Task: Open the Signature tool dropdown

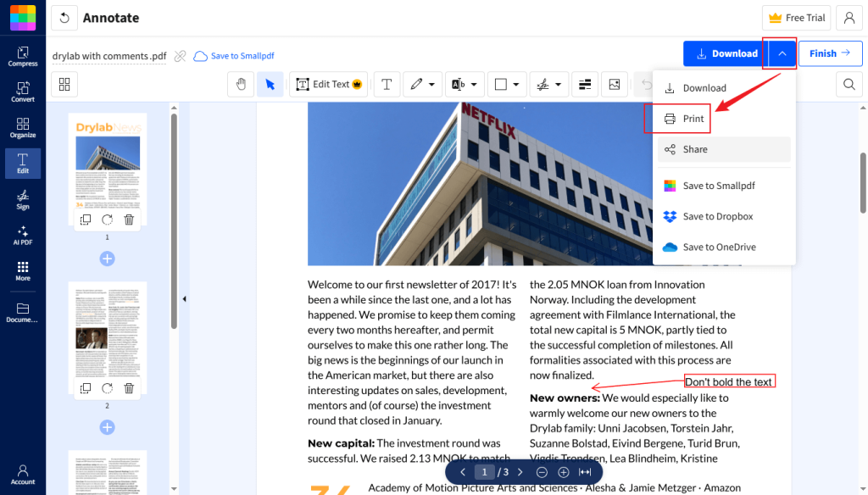Action: click(559, 84)
